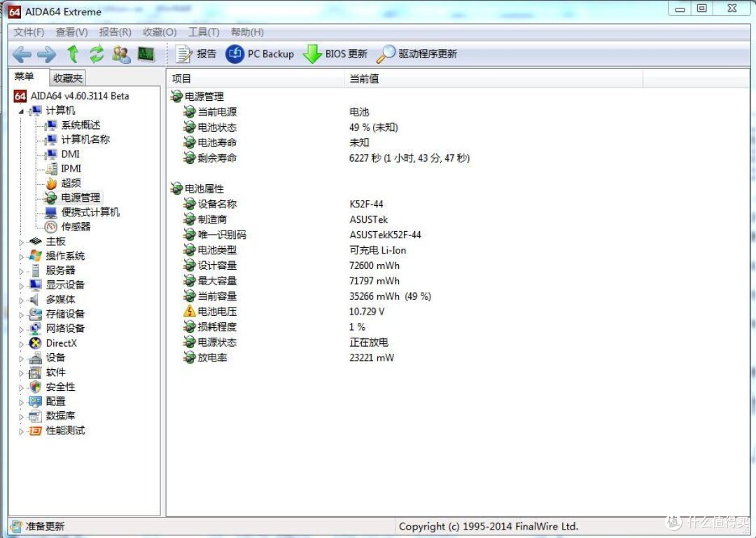Select AIDA64 v4.60.3114 Beta root node
Screen dimensions: 756x538
click(80, 96)
